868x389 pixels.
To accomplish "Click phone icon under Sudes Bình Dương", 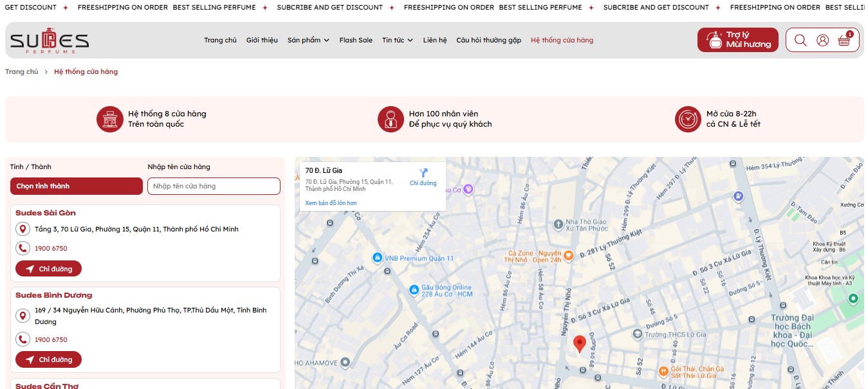I will [x=23, y=339].
